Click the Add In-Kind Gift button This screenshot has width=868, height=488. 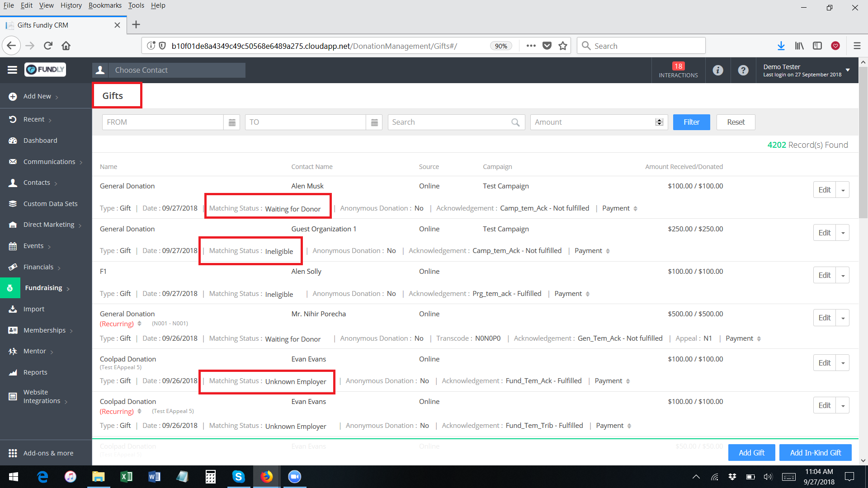[x=815, y=453]
